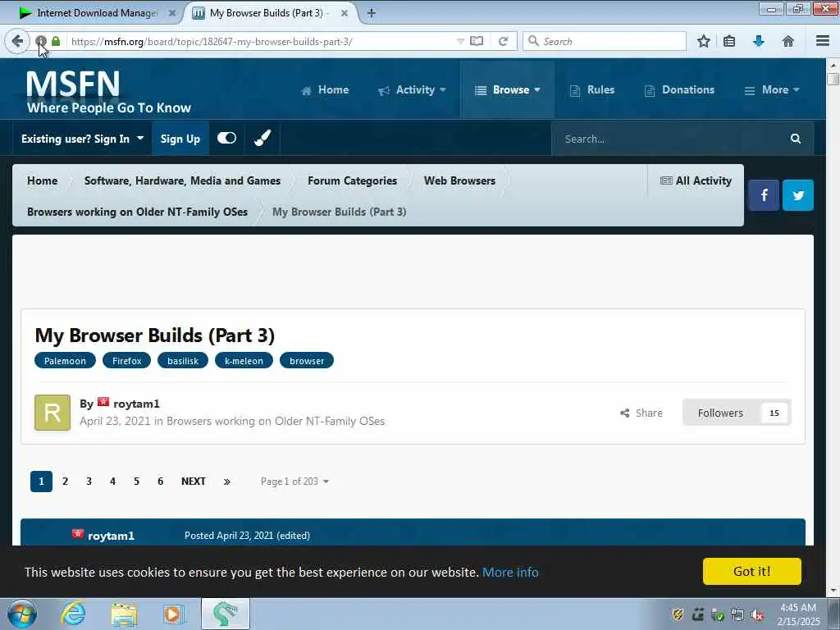Open Windows Explorer folder in taskbar
The image size is (840, 630).
[125, 614]
